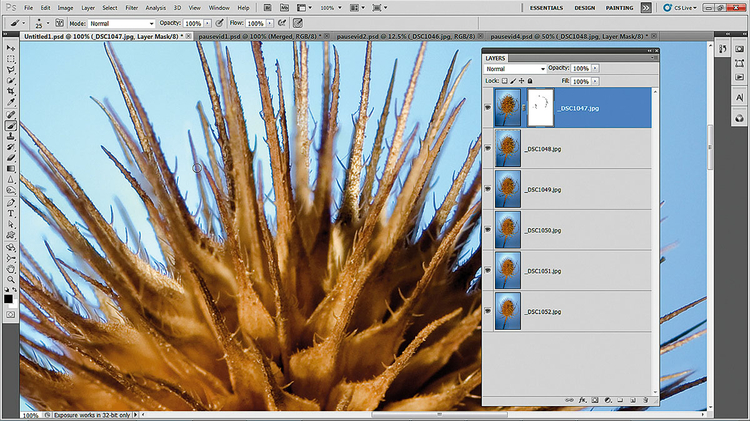
Task: Open brush Opacity slider arrow in options bar
Action: pyautogui.click(x=208, y=23)
